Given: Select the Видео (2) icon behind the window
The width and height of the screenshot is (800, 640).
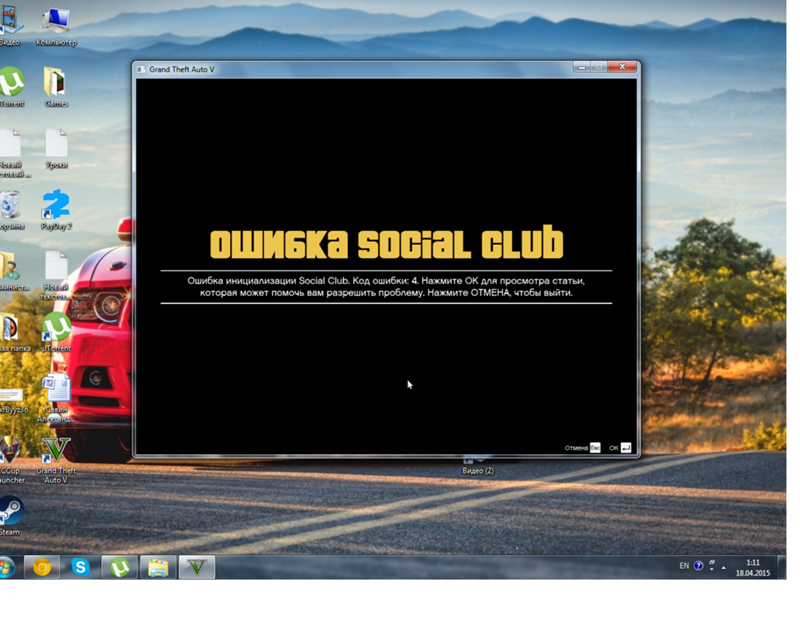Looking at the screenshot, I should coord(478,467).
